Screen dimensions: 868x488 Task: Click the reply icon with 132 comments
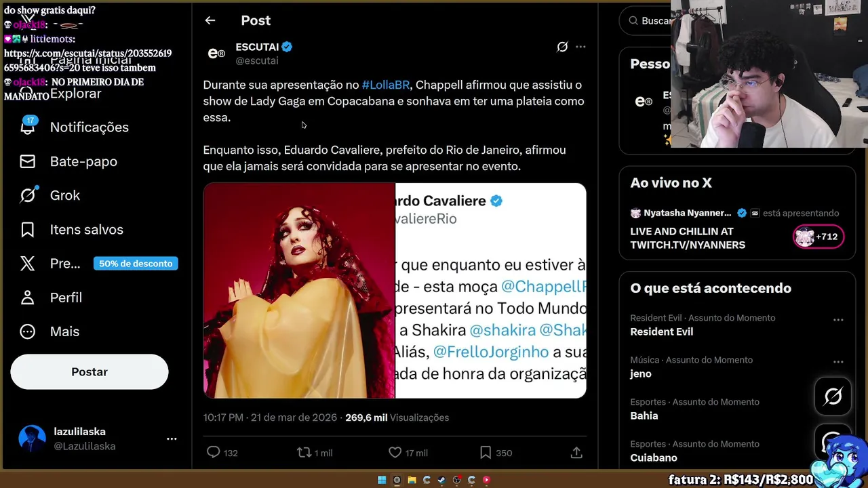[213, 452]
